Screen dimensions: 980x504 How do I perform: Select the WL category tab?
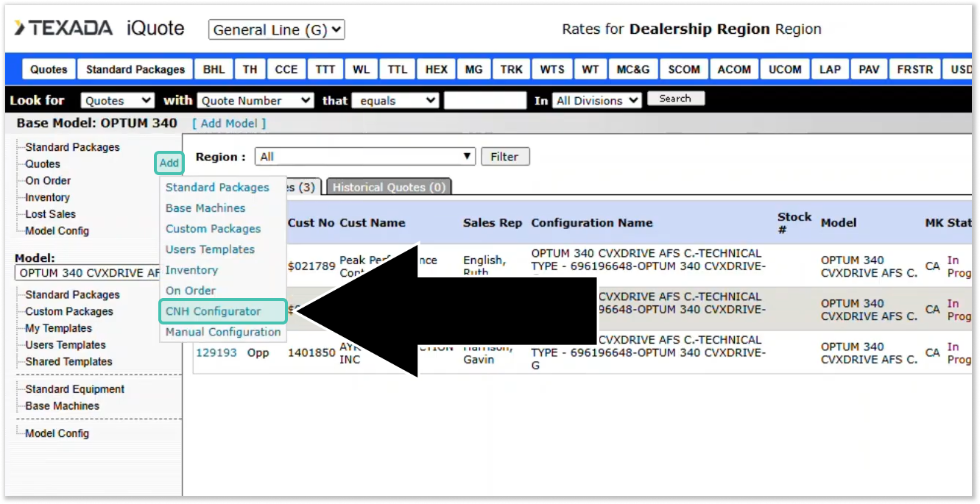coord(362,69)
